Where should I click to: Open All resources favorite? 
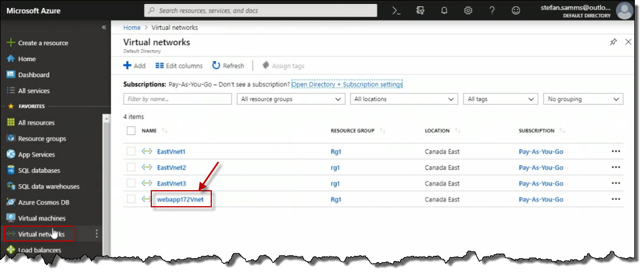(36, 122)
